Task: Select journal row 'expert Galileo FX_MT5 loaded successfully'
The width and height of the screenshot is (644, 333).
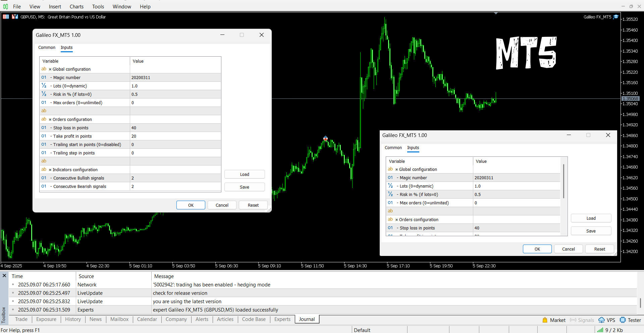Action: coord(323,310)
